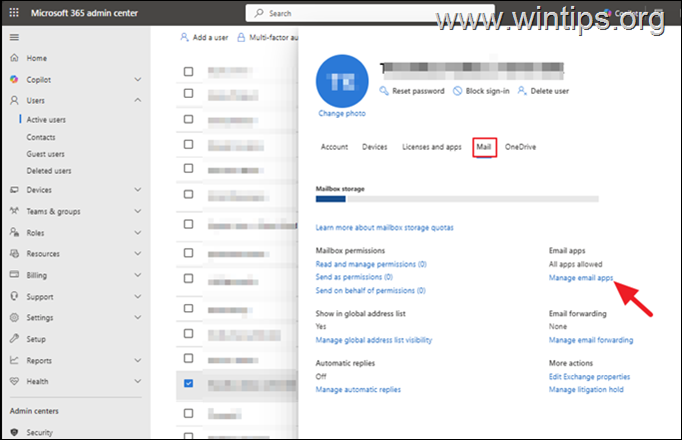682x440 pixels.
Task: Expand the Copilot section chevron
Action: 138,79
